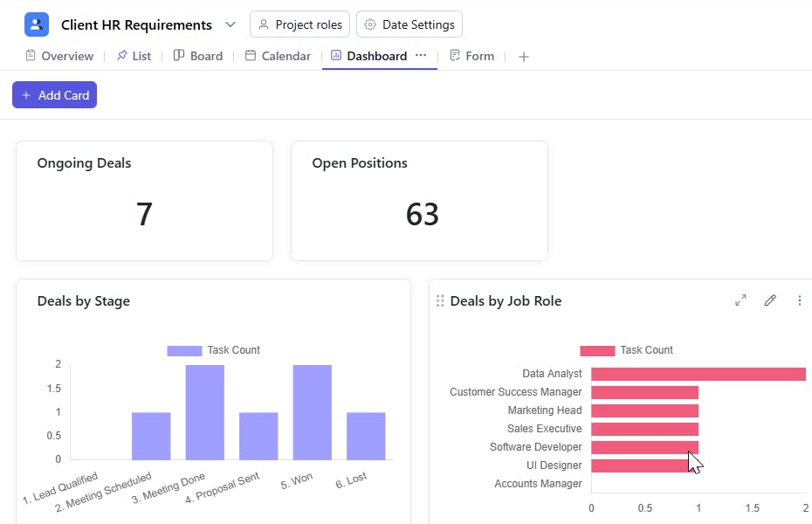Click the Open Positions card
Viewport: 812px width, 524px height.
pos(419,201)
